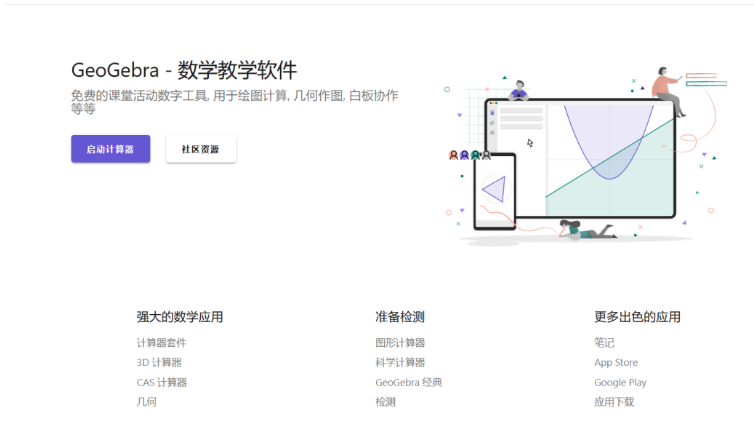Click the 更多出色的应用 heading

(x=637, y=317)
